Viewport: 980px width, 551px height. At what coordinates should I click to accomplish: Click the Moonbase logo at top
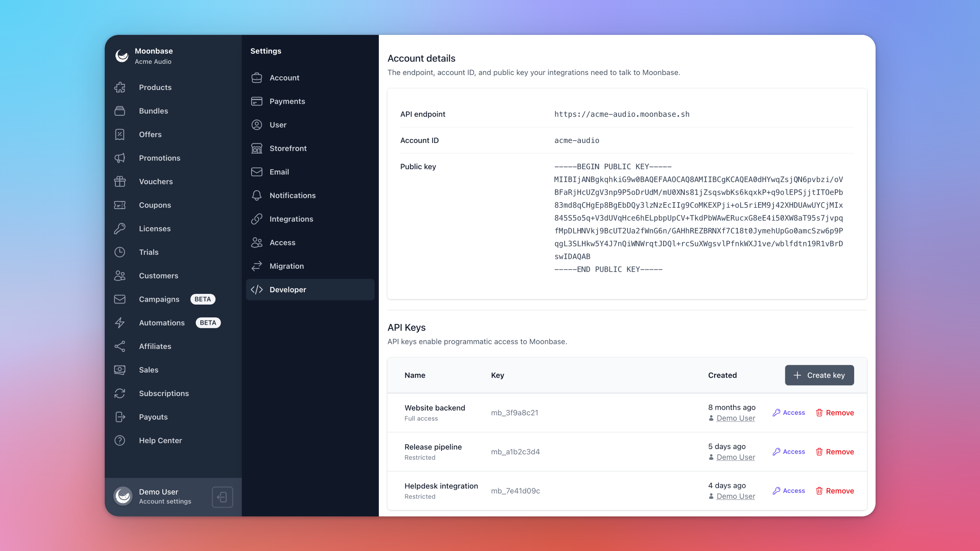(x=122, y=56)
